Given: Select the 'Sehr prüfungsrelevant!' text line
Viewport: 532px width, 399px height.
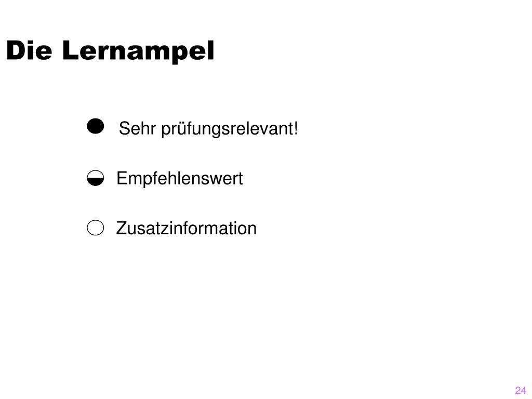Looking at the screenshot, I should pyautogui.click(x=208, y=129).
